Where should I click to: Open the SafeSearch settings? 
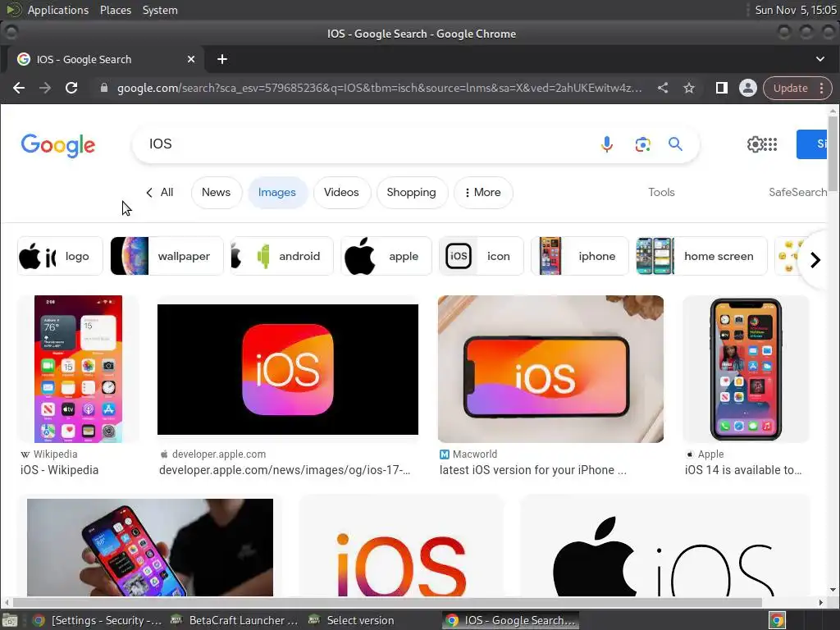coord(797,192)
